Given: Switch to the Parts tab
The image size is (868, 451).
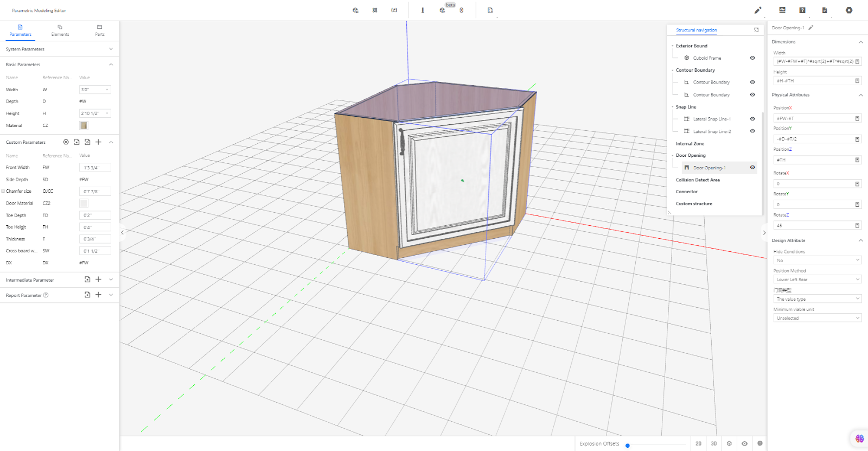Looking at the screenshot, I should [100, 30].
